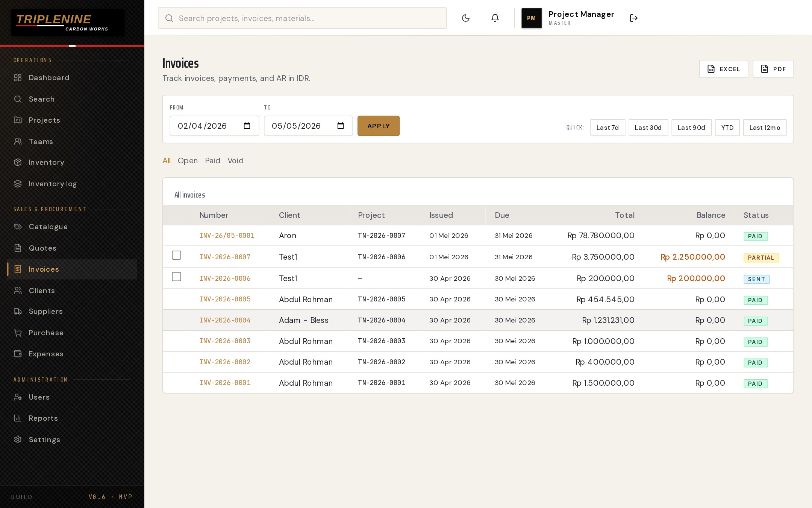Click the Teams people icon in sidebar
This screenshot has height=508, width=812.
click(x=18, y=141)
